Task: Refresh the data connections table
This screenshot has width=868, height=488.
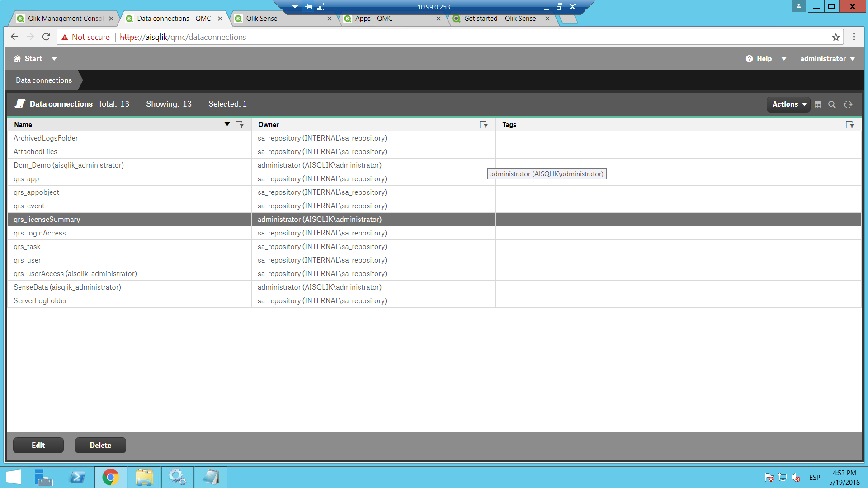Action: coord(848,104)
